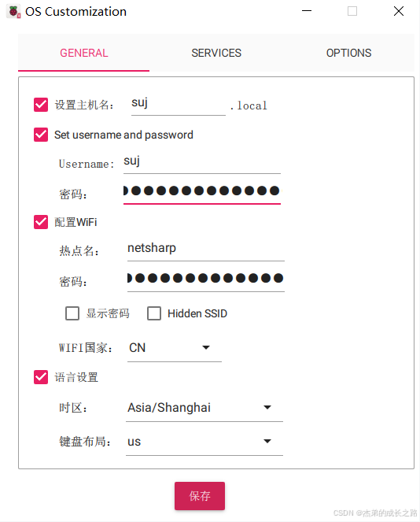
Task: Click the Username input field
Action: [x=202, y=162]
